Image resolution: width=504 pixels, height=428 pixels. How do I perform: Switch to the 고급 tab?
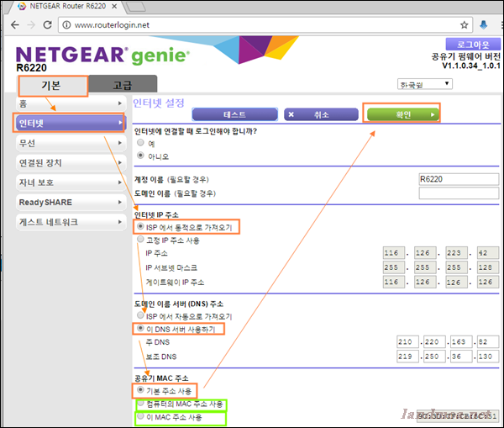[x=123, y=85]
